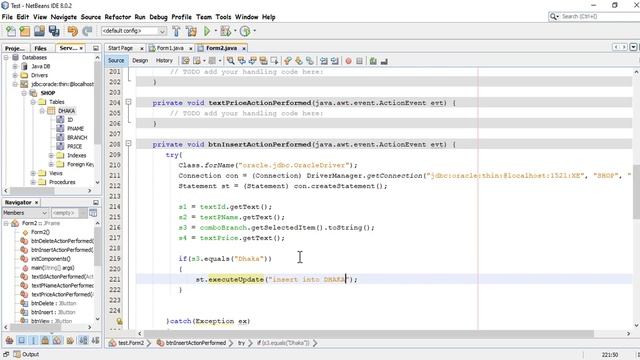Viewport: 640px width, 360px height.
Task: Switch to the Start Page tab
Action: 124,48
